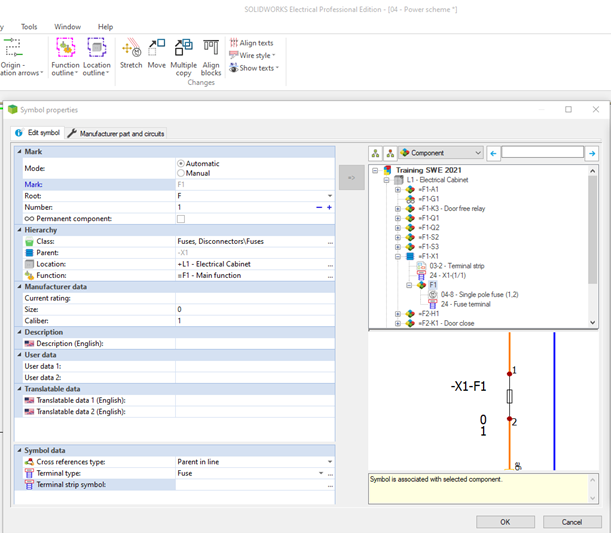This screenshot has height=533, width=611.
Task: Collapse the Translatable data section
Action: click(x=19, y=389)
